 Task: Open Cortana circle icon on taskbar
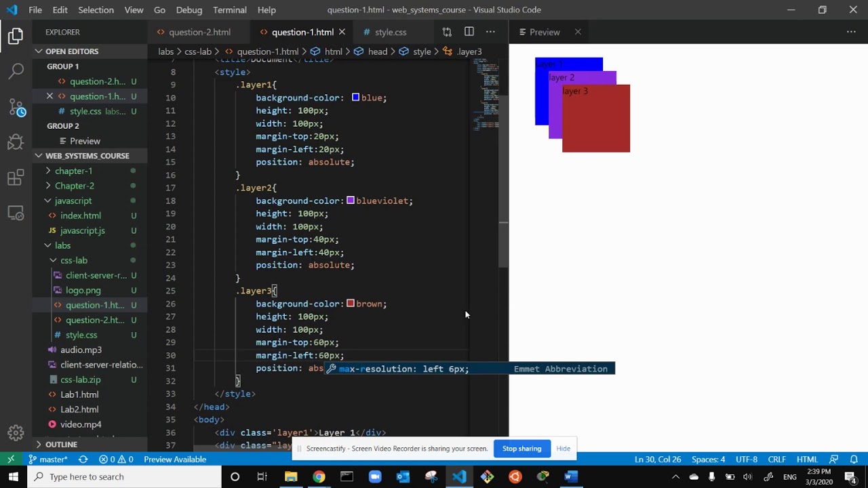pyautogui.click(x=235, y=476)
